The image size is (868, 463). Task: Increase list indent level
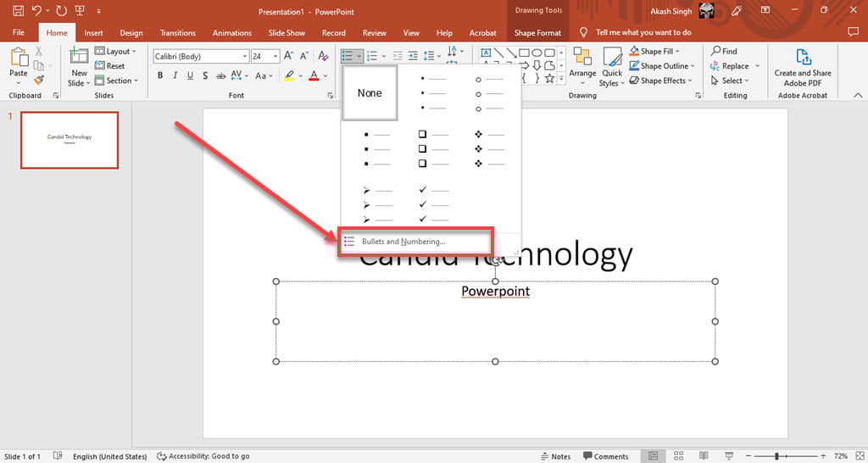pos(413,56)
